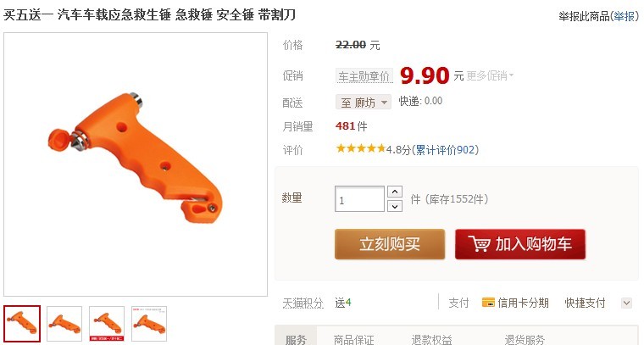Click the 举报 report link
The width and height of the screenshot is (644, 345).
624,16
